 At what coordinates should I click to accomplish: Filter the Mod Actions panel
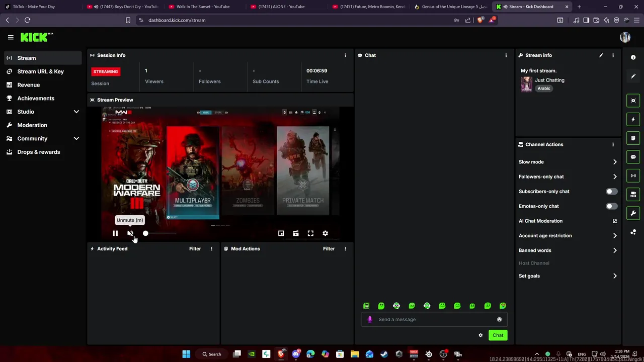(x=329, y=249)
